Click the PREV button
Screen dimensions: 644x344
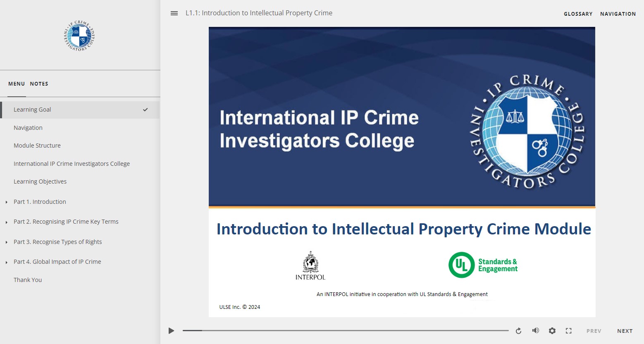point(594,331)
